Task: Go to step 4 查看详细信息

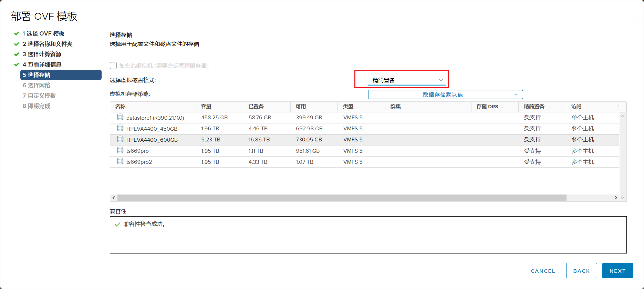Action: 42,64
